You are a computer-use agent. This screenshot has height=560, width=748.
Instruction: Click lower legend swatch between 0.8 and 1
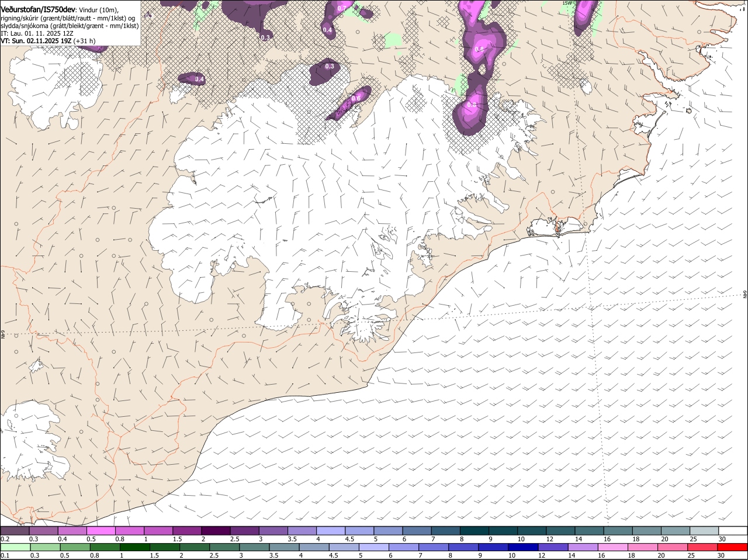pos(105,547)
